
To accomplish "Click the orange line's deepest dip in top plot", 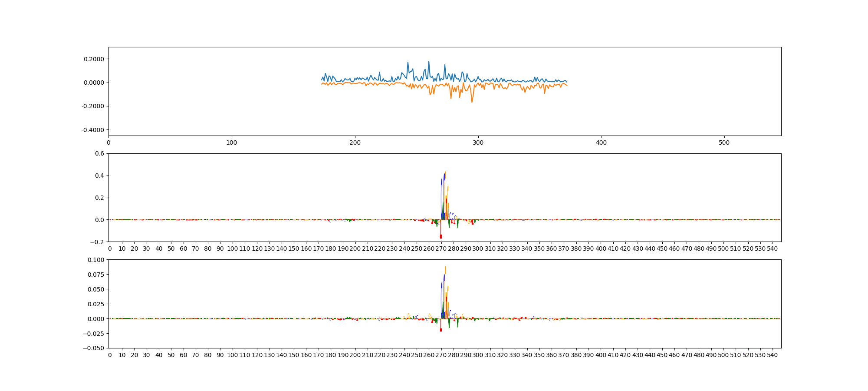I will [472, 102].
